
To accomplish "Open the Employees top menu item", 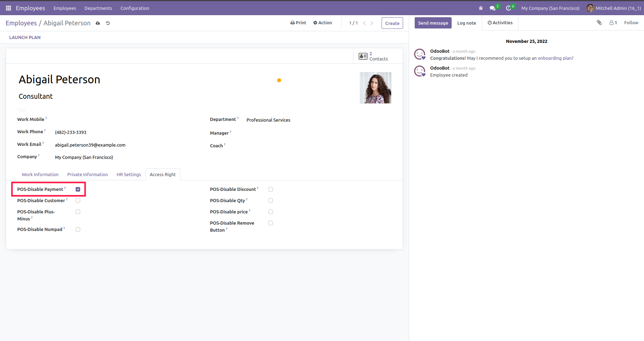I will pyautogui.click(x=65, y=8).
